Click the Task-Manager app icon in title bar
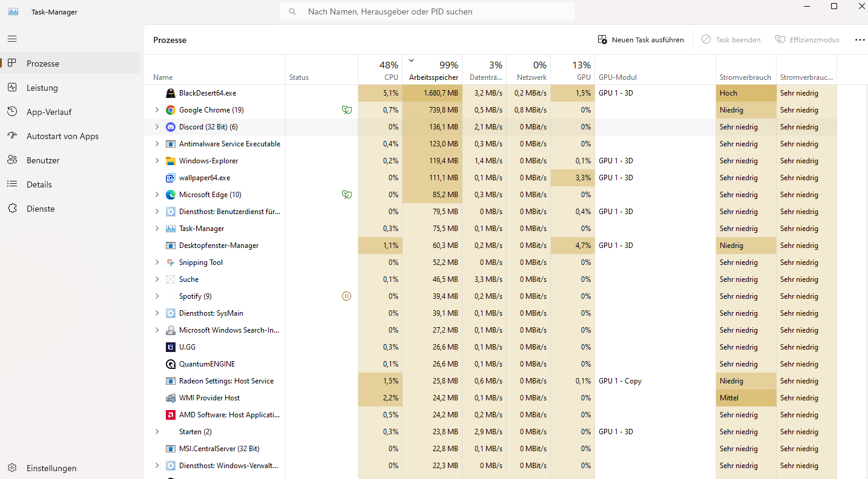 (13, 11)
